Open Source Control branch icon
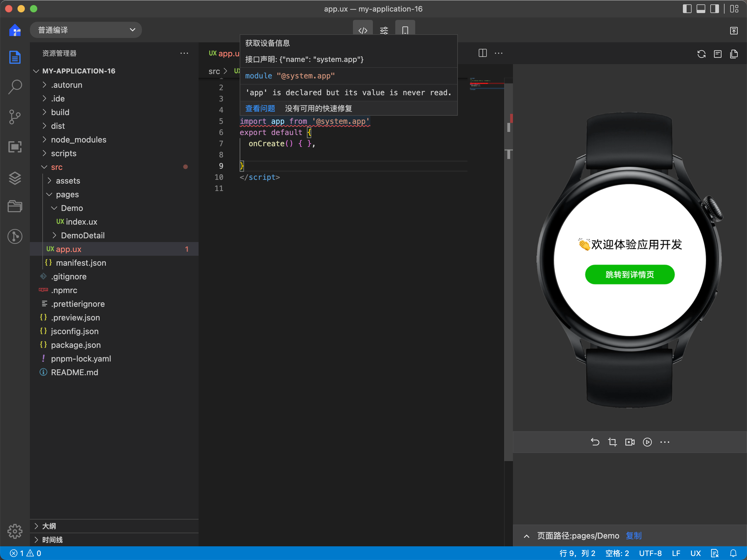 pos(15,117)
